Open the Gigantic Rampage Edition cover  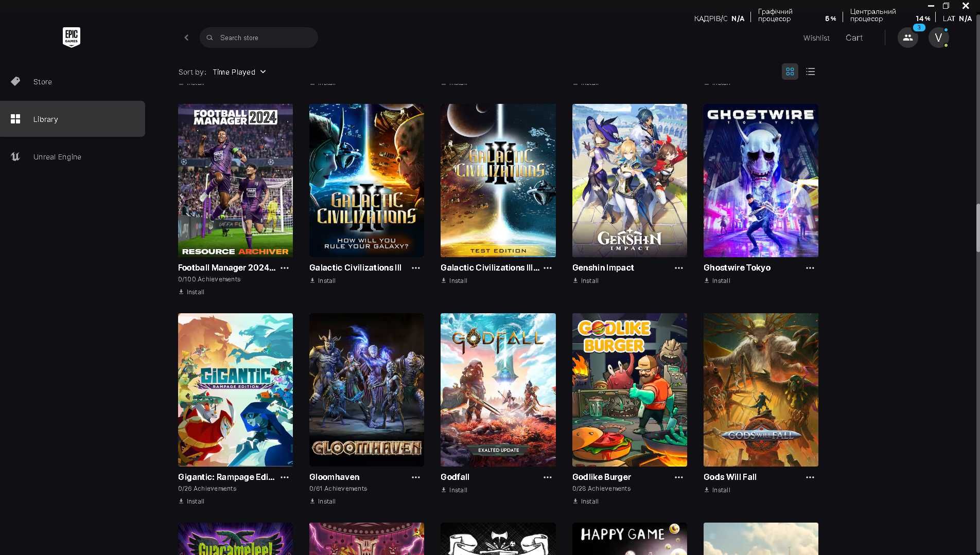235,390
